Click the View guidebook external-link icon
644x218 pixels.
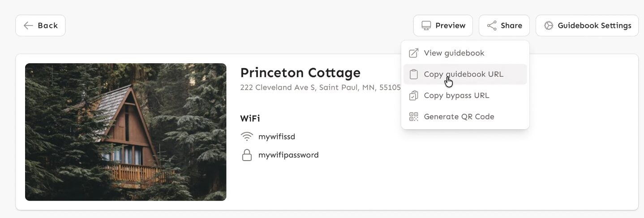(x=414, y=53)
